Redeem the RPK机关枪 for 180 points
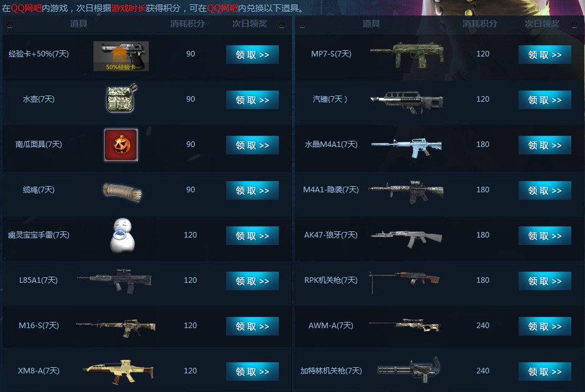This screenshot has height=392, width=585. (x=545, y=281)
